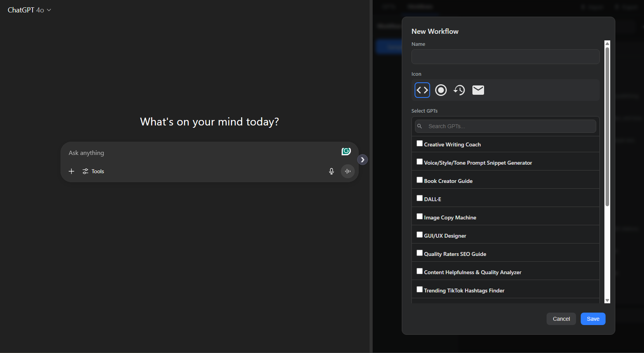This screenshot has width=644, height=353.
Task: Check the Book Creator Guide checkbox
Action: (420, 180)
